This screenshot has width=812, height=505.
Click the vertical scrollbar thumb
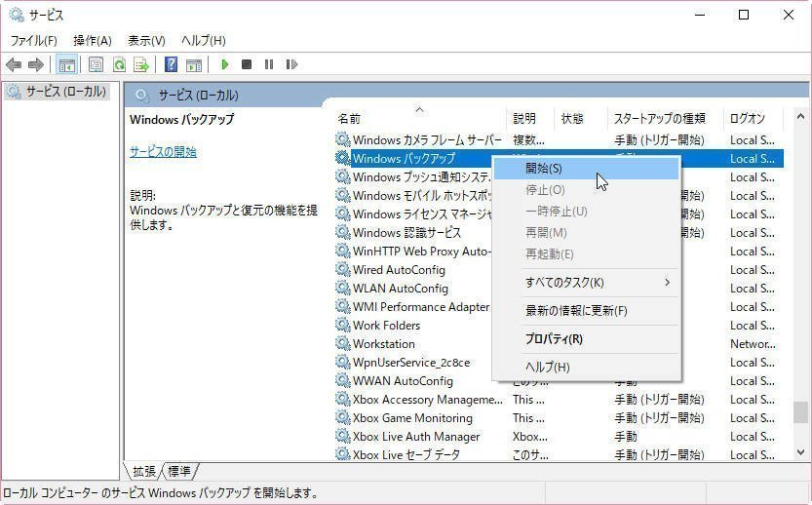(800, 412)
